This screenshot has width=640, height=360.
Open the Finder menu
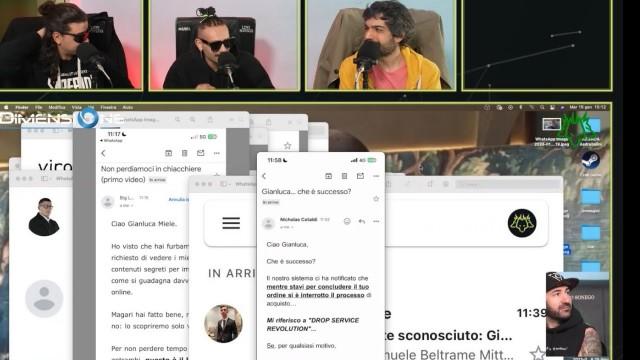pyautogui.click(x=22, y=107)
